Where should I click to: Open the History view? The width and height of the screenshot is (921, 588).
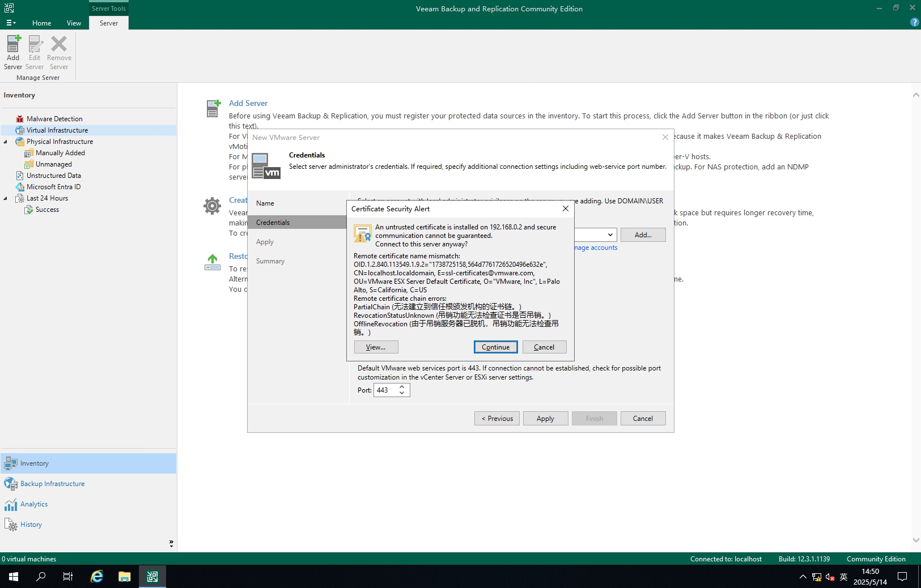click(x=31, y=525)
